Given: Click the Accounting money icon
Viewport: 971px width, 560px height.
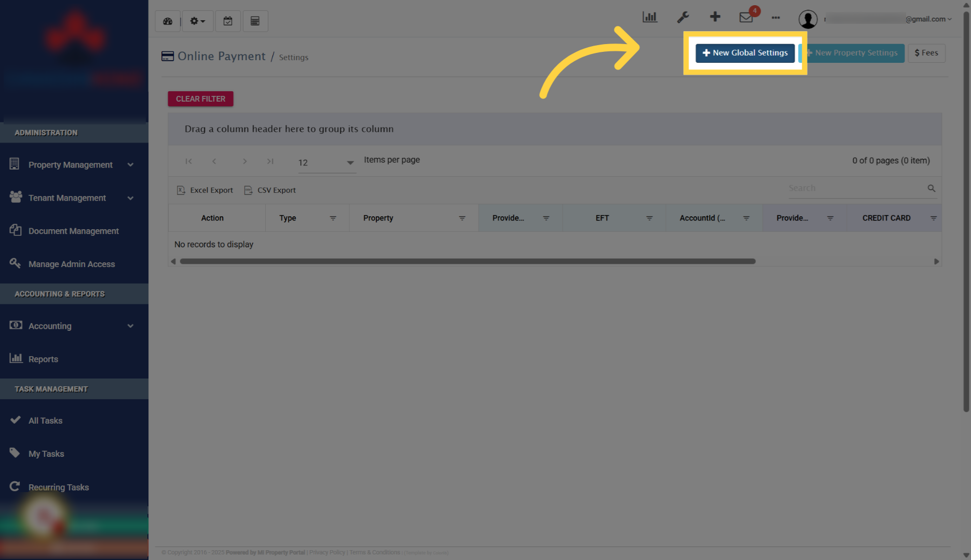Looking at the screenshot, I should [16, 325].
